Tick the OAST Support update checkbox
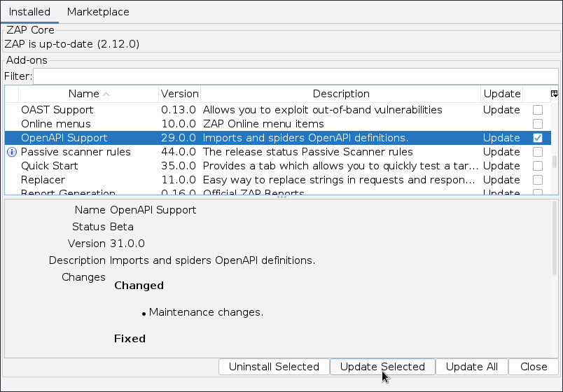 click(x=538, y=110)
